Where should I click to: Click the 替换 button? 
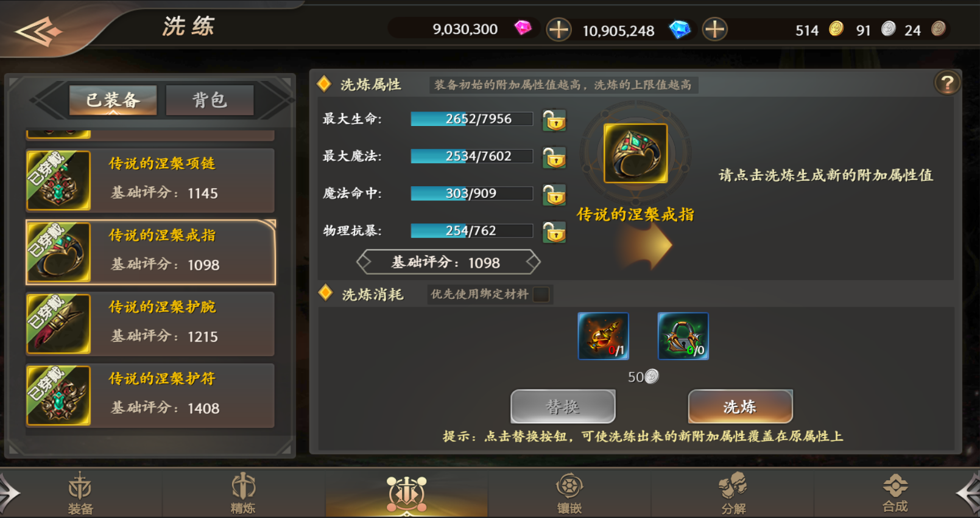tap(563, 407)
